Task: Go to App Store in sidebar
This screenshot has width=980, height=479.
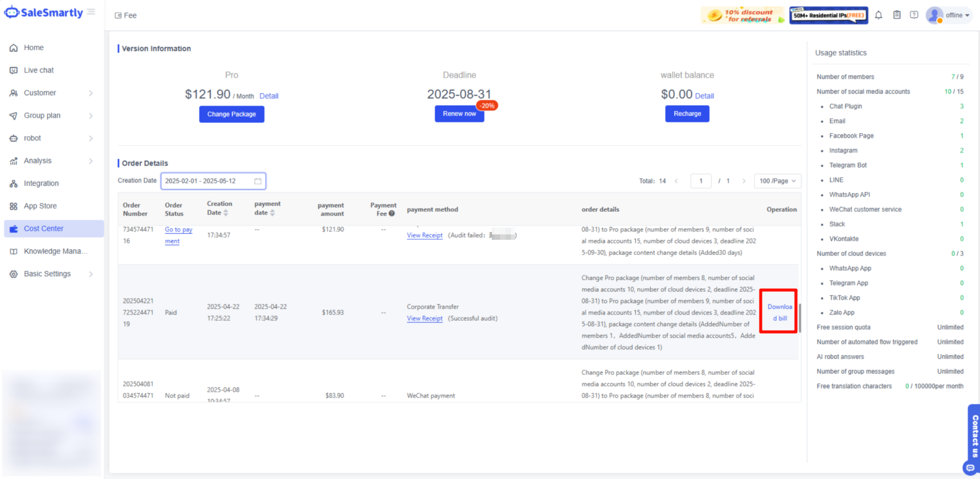Action: [40, 206]
